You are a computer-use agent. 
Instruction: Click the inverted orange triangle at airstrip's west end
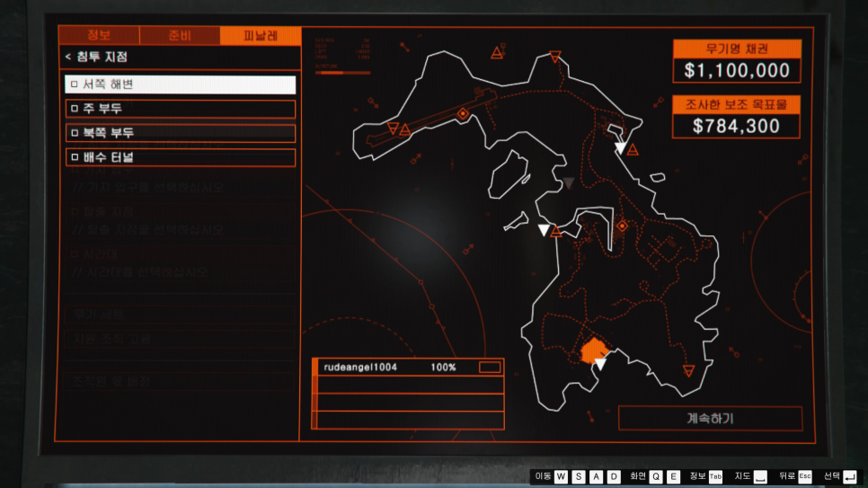393,129
